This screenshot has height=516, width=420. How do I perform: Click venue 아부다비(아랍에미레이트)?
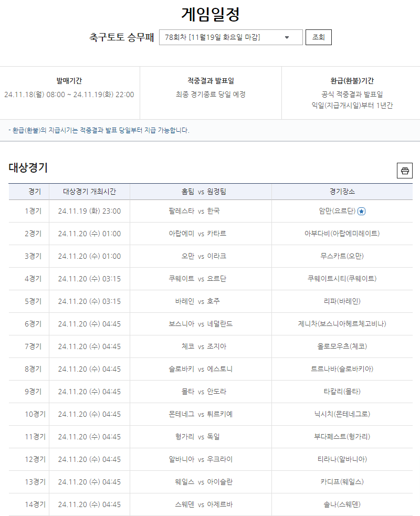(342, 233)
